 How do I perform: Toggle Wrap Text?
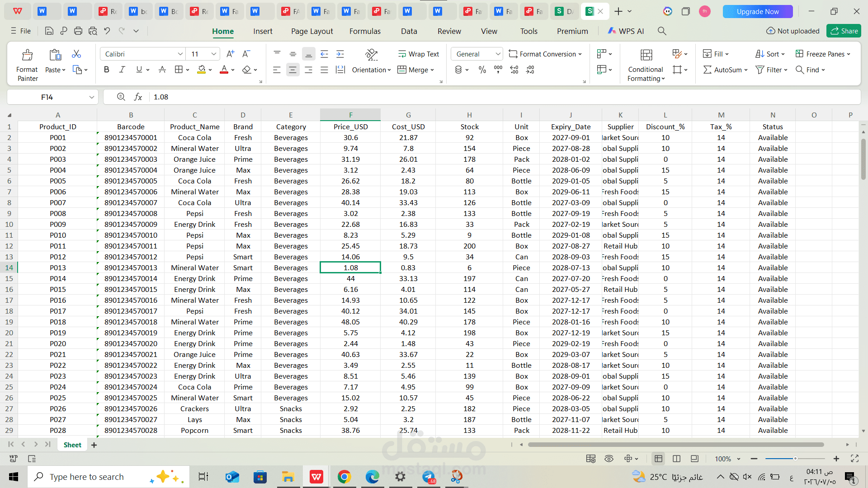point(419,54)
